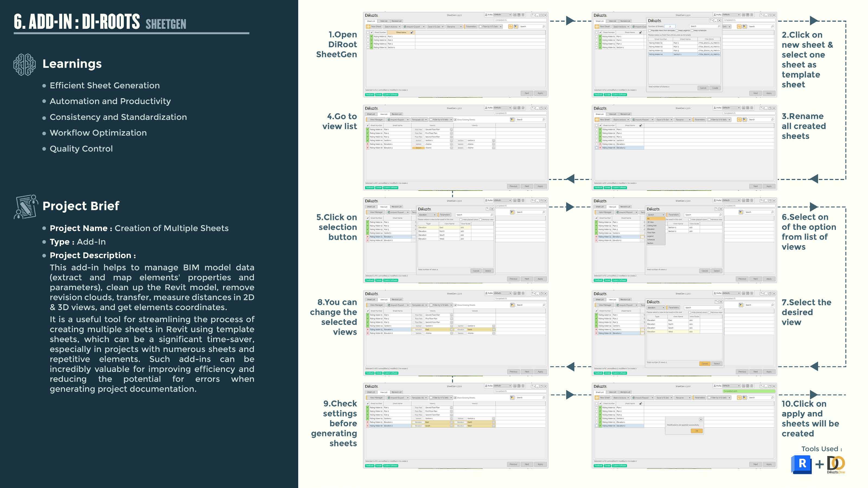Screen dimensions: 868x488
Task: Click the DiRoots.One logo under Tools Used
Action: click(x=836, y=464)
